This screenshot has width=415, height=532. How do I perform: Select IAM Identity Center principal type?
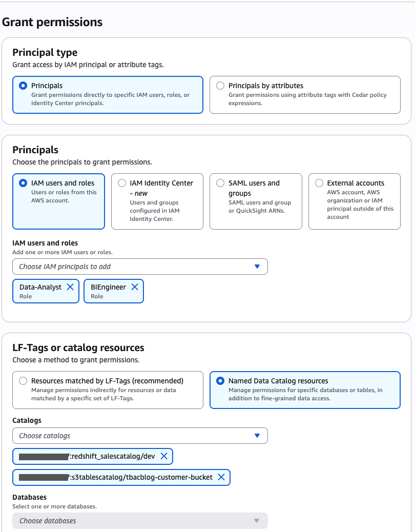(x=122, y=183)
